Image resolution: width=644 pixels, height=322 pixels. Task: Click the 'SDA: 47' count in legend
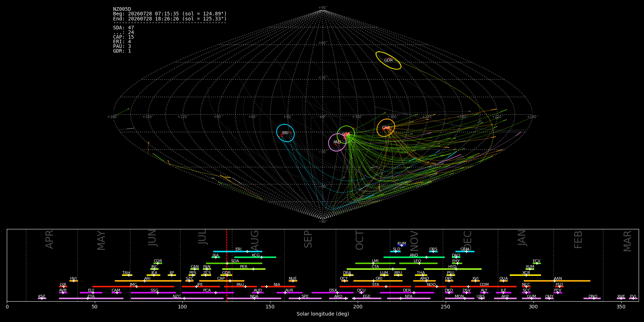pos(123,28)
